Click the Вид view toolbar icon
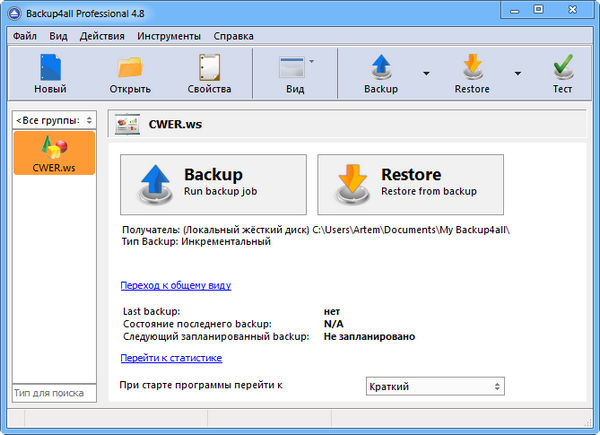Screen dimensions: 600x435 click(294, 68)
